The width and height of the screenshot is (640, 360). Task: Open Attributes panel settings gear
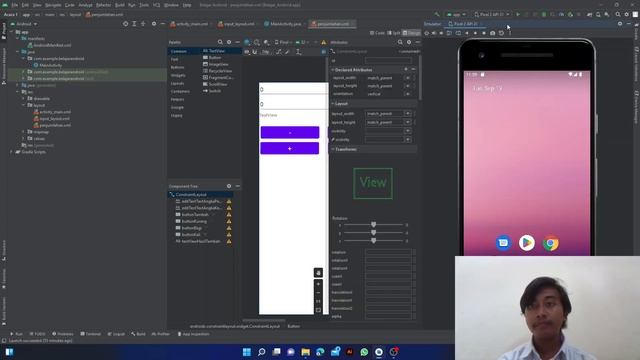point(409,42)
